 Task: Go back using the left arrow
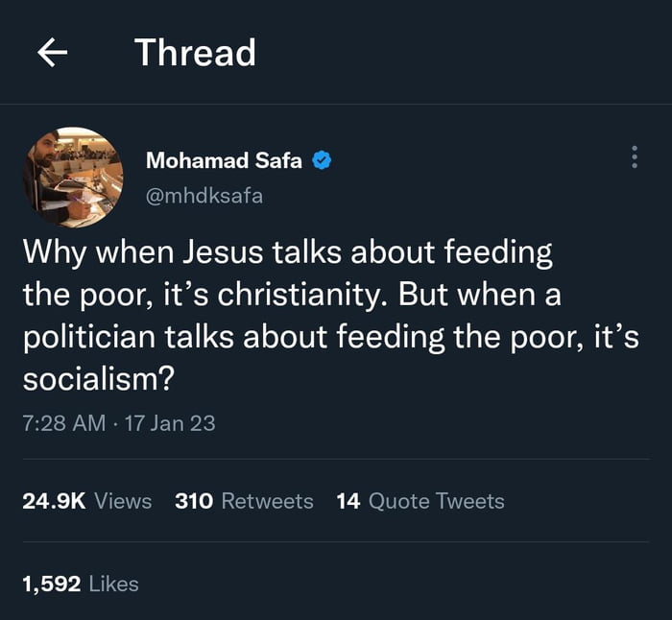(53, 54)
